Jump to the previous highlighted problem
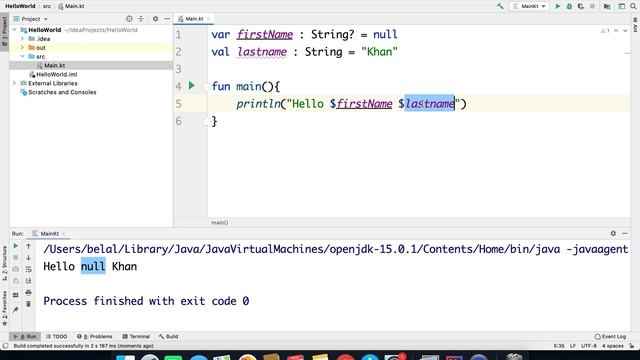640x360 pixels. (616, 31)
